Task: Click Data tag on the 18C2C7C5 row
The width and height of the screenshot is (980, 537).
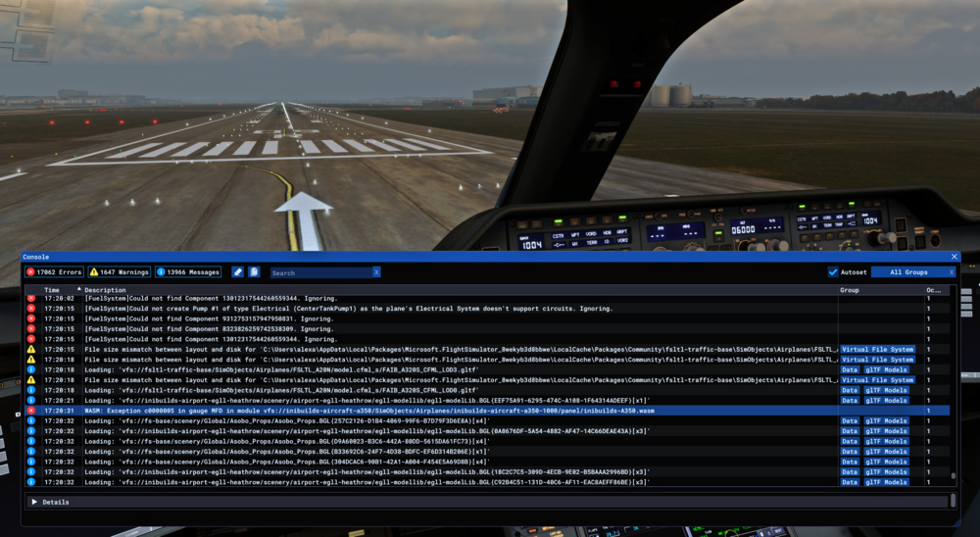Action: (850, 472)
